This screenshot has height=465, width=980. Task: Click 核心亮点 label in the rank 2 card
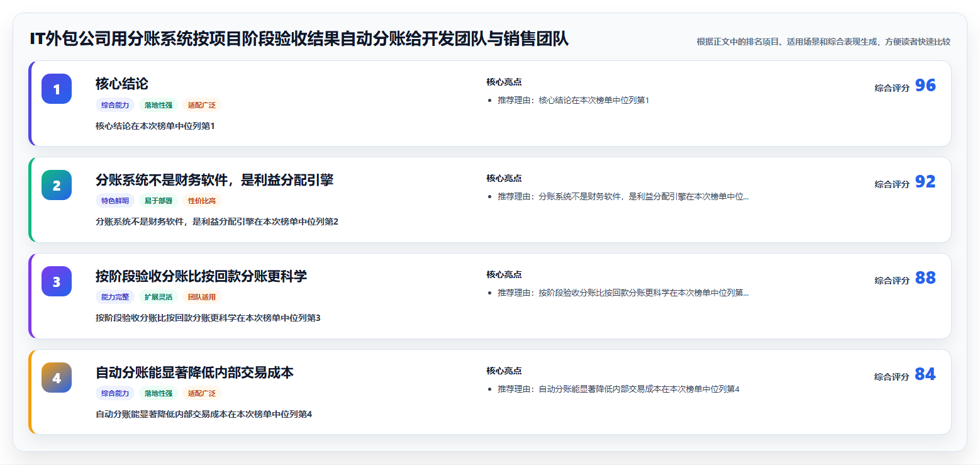[x=504, y=178]
